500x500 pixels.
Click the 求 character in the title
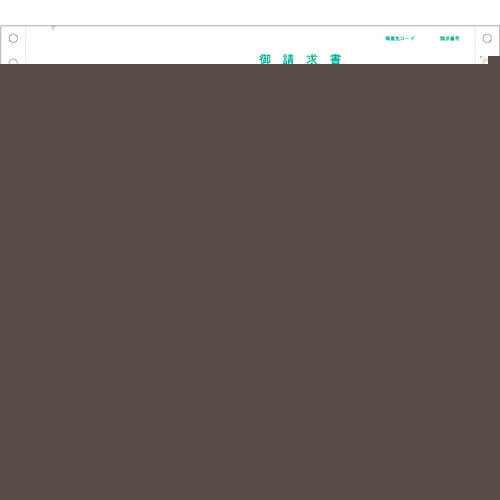coord(312,59)
